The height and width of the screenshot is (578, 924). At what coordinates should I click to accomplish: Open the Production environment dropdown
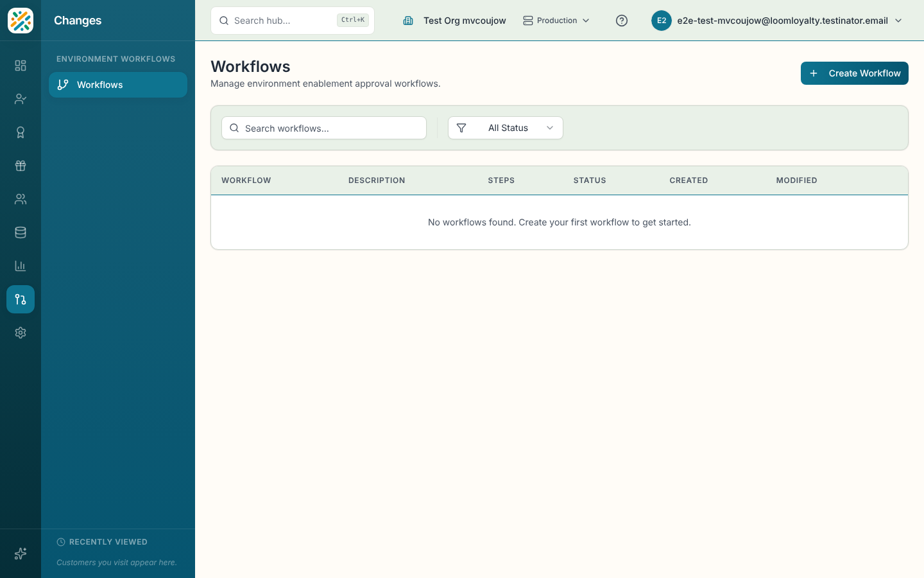click(556, 21)
